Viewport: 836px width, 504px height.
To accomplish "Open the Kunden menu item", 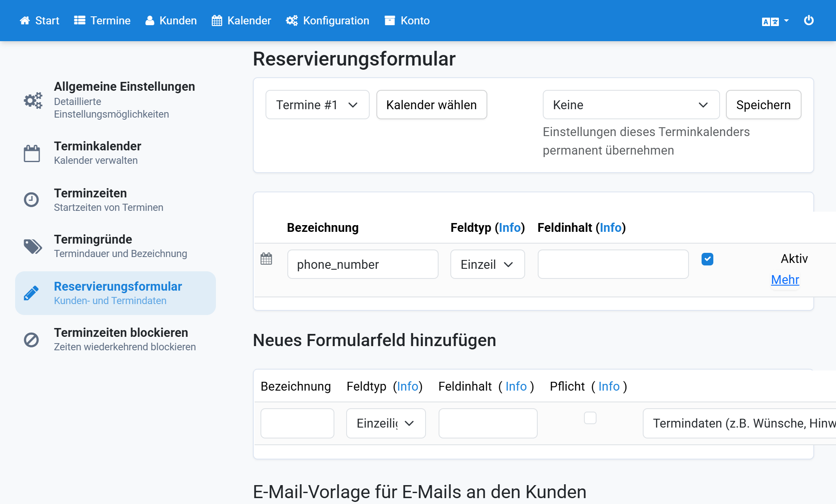I will point(171,21).
